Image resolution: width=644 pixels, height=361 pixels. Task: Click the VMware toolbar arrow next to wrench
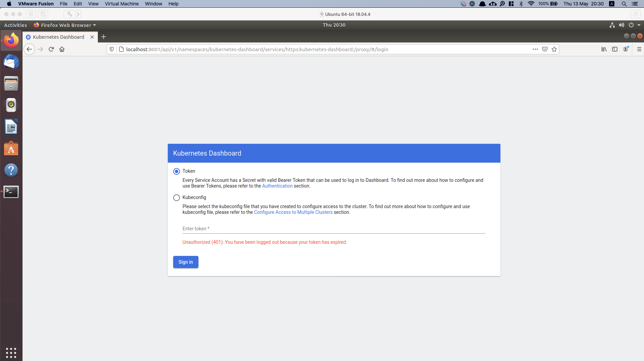(78, 14)
